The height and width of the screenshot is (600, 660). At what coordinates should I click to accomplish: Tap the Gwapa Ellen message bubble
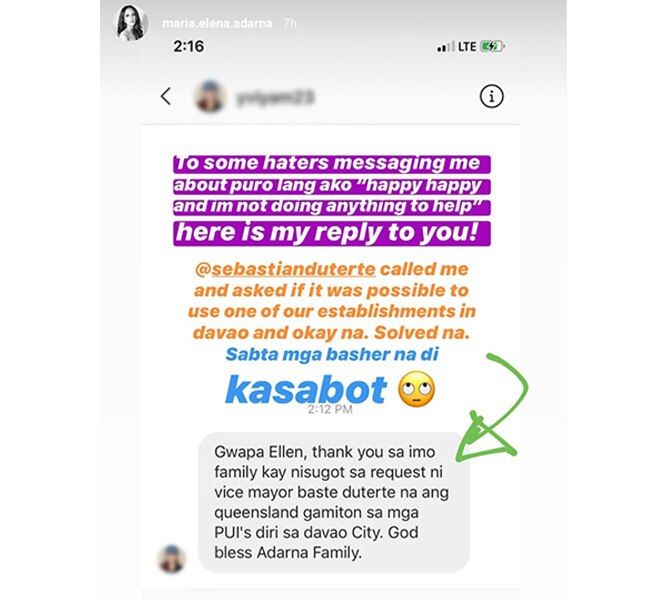point(333,502)
